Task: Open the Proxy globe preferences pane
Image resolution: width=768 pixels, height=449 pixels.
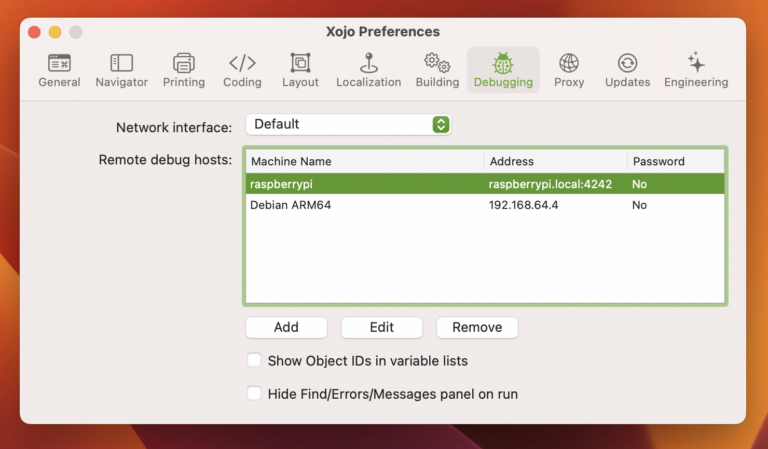Action: (x=569, y=71)
